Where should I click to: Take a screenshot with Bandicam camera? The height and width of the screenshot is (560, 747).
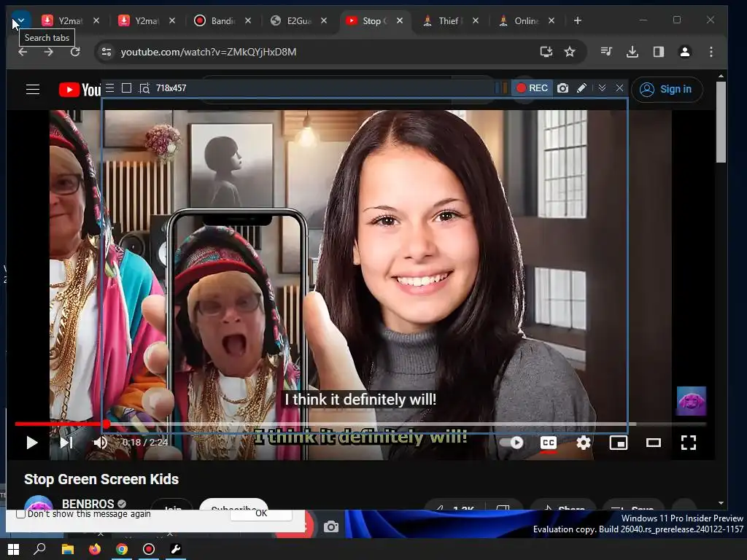562,88
